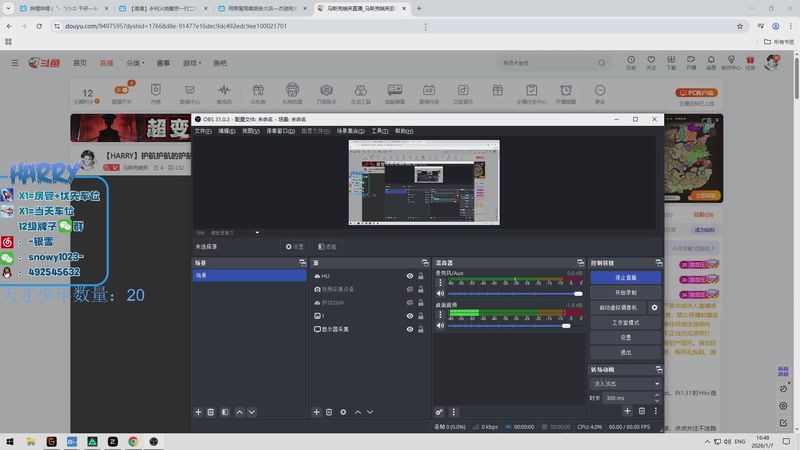Toggle visibility of HU source
Image resolution: width=800 pixels, height=450 pixels.
click(x=410, y=276)
